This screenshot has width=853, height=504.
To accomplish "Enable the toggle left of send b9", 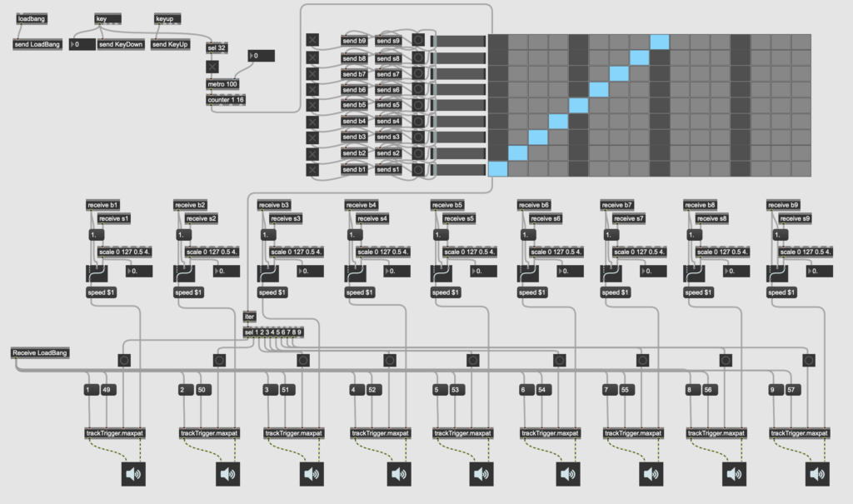I will pos(312,40).
